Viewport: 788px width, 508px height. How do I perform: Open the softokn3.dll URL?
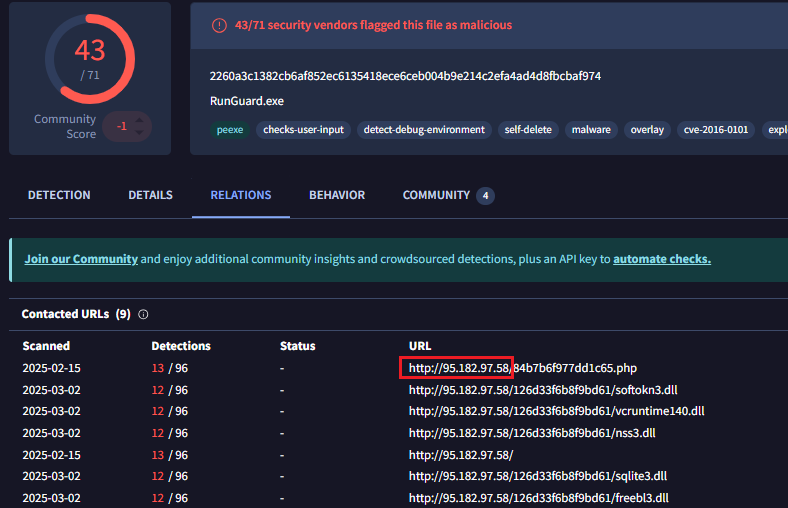[543, 390]
